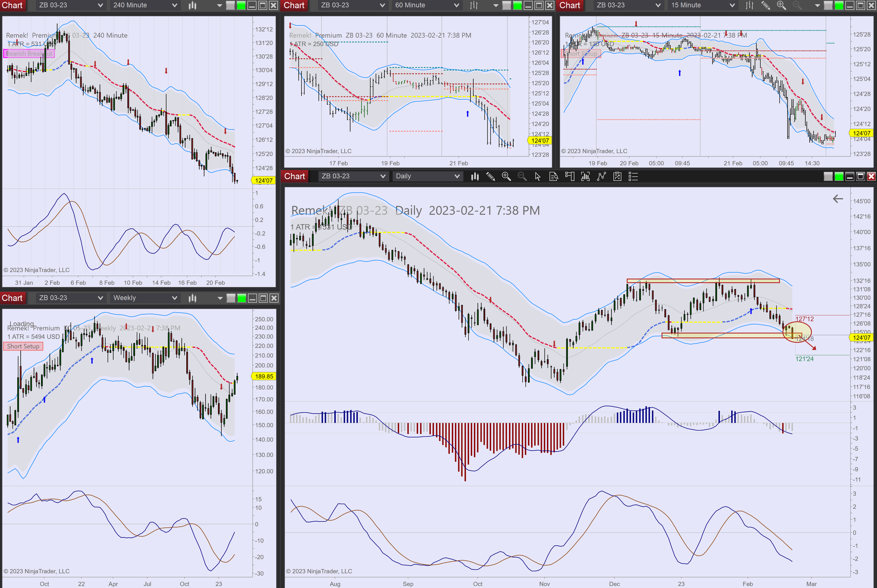Click the Bearish Breakout label on 240 chart
877x588 pixels.
[x=29, y=54]
